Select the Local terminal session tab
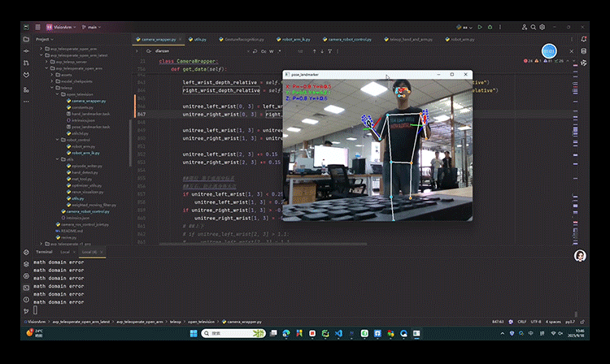Image resolution: width=610 pixels, height=364 pixels. pyautogui.click(x=64, y=253)
